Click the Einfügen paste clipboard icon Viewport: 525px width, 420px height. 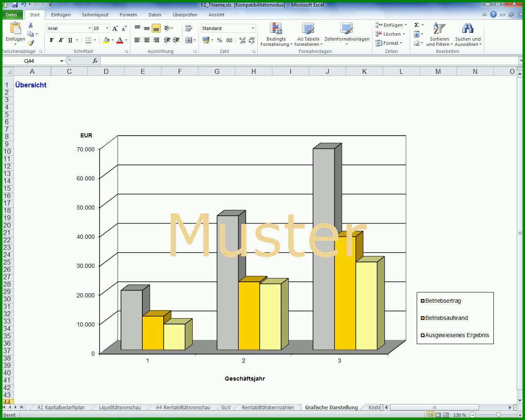(x=15, y=28)
